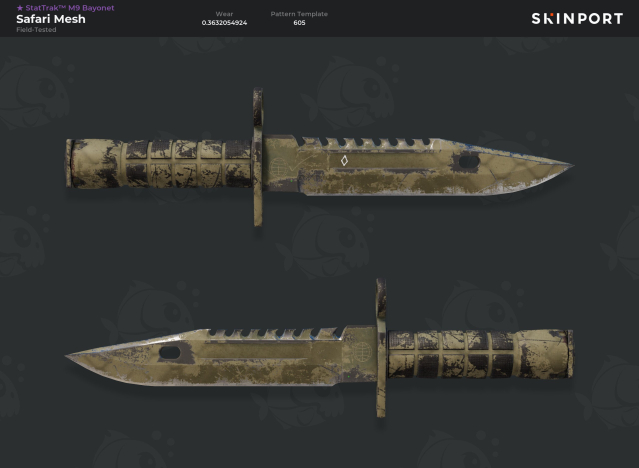
Task: Click the bottom knife handle
Action: click(480, 354)
